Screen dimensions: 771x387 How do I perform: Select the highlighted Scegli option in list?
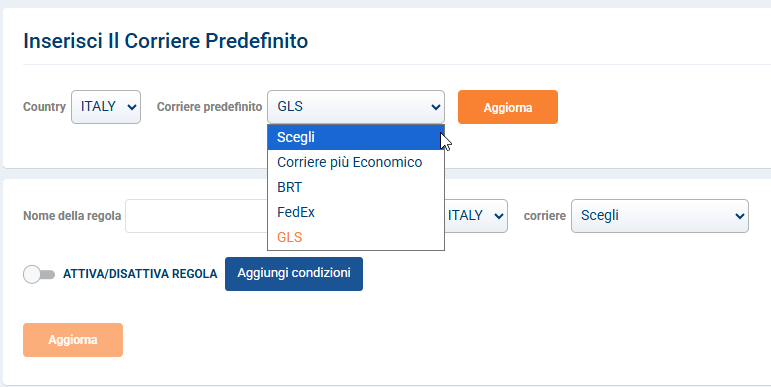(x=356, y=137)
